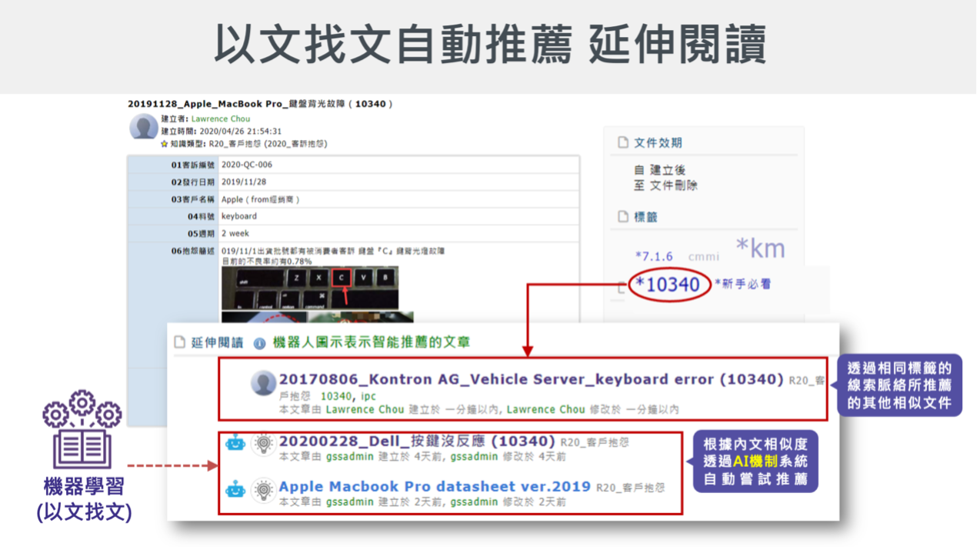Open the *新手必看 tag
Image resolution: width=980 pixels, height=550 pixels.
coord(742,284)
